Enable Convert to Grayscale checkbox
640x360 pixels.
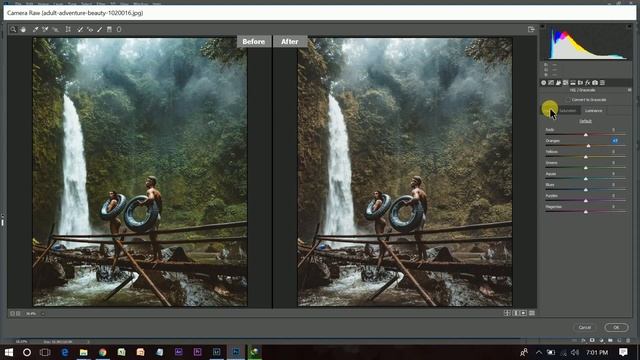(x=568, y=100)
